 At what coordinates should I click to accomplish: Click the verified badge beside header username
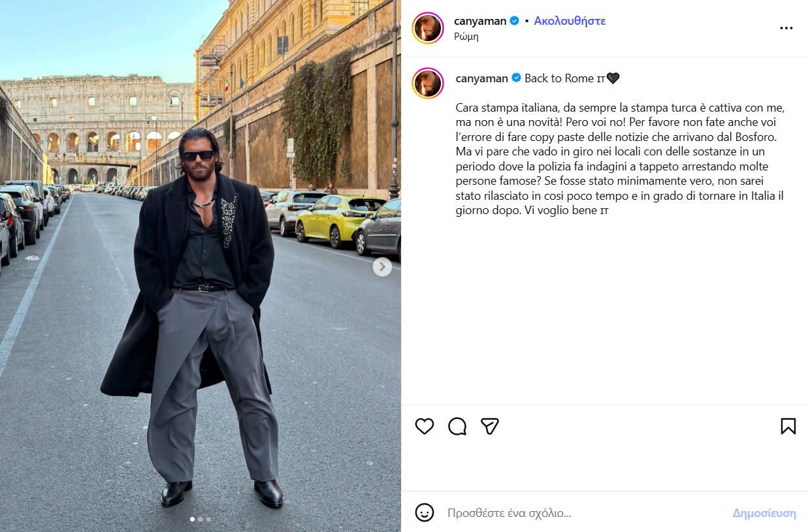pos(515,21)
